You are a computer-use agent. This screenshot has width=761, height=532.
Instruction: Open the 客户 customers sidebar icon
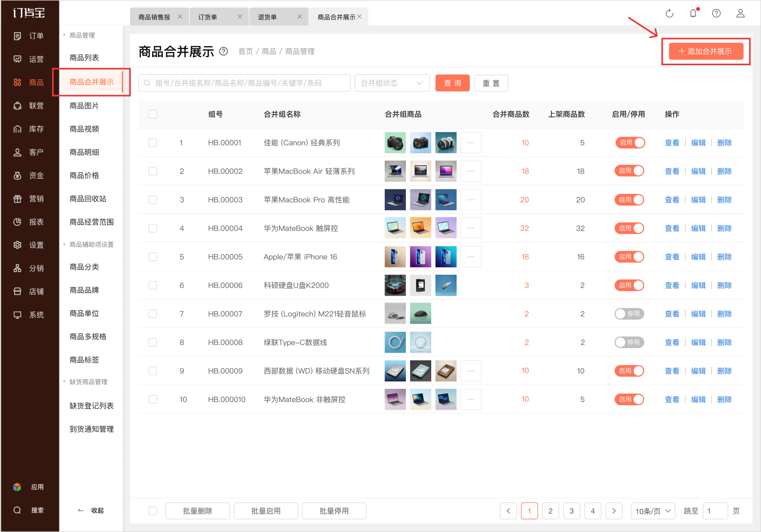18,152
